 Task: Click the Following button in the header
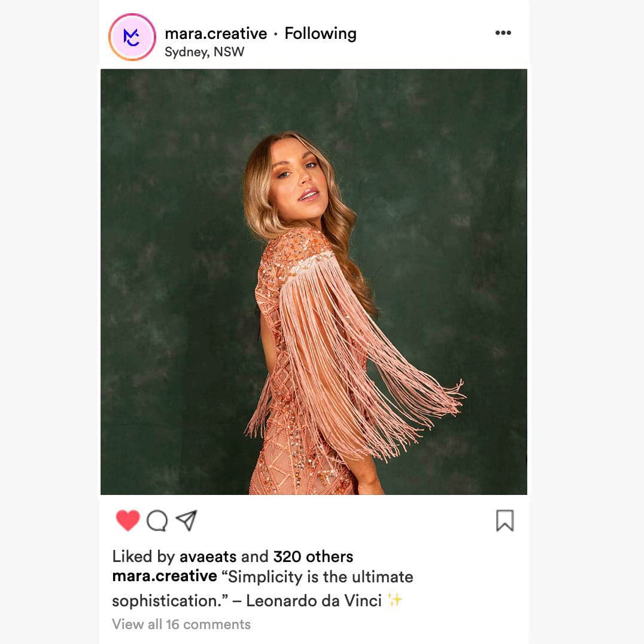(x=320, y=34)
